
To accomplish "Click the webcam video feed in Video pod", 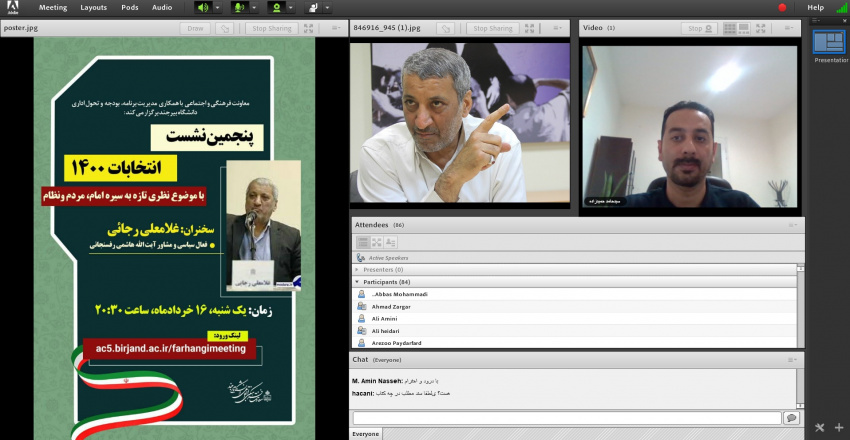I will (x=690, y=126).
